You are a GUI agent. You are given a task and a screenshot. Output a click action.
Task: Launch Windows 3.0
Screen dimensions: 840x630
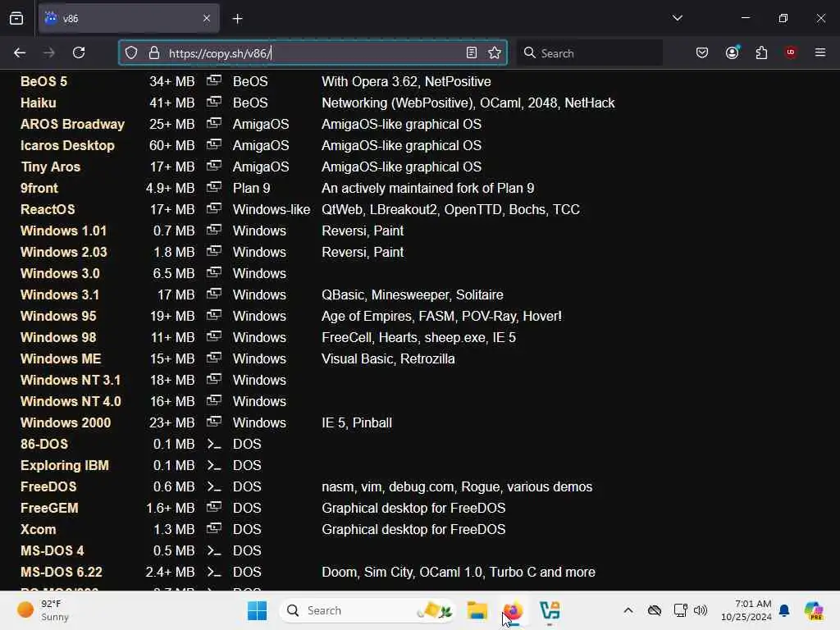click(60, 274)
